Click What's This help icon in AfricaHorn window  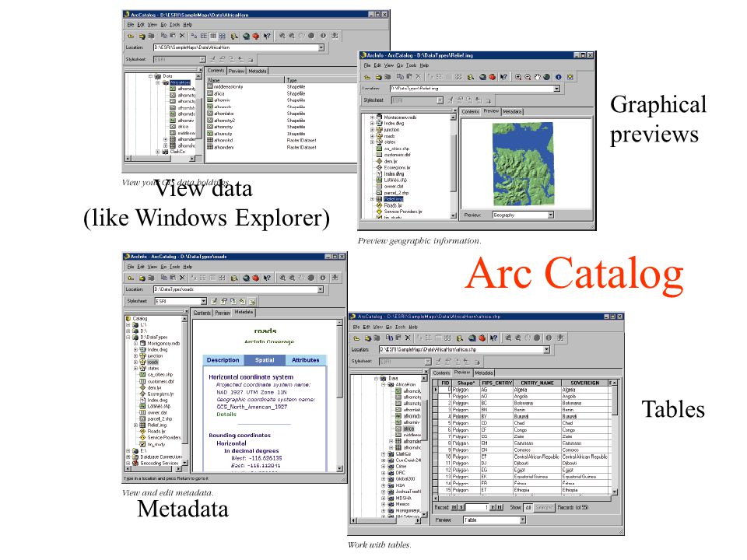point(267,36)
